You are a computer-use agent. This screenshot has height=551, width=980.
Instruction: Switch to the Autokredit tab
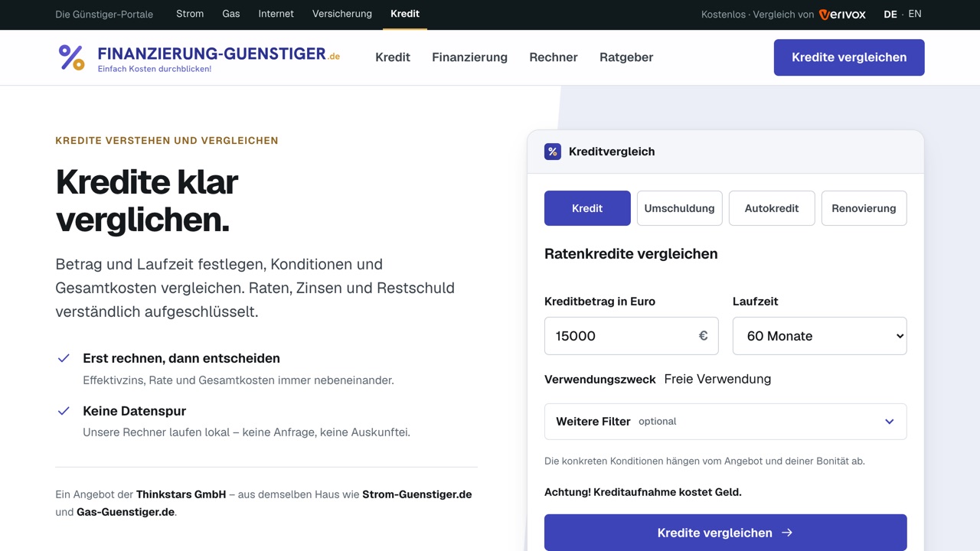[772, 208]
